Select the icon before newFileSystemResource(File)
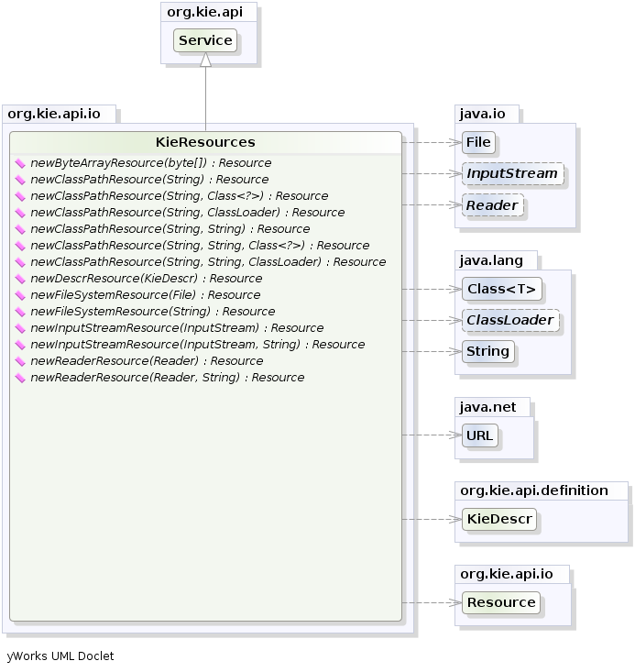 (x=20, y=295)
